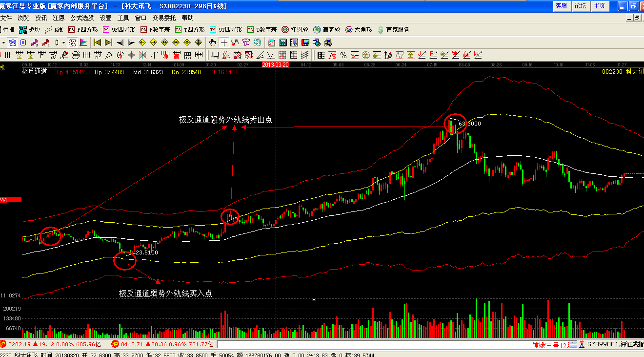Open the 六角形 hexagon tool

[x=359, y=30]
